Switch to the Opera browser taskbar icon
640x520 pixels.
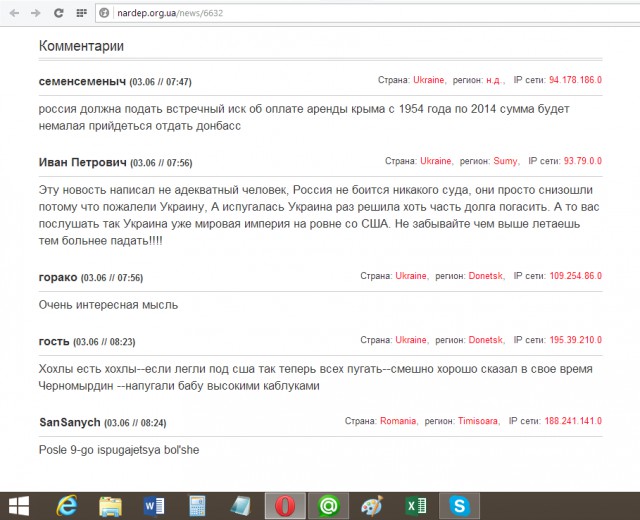click(x=285, y=506)
